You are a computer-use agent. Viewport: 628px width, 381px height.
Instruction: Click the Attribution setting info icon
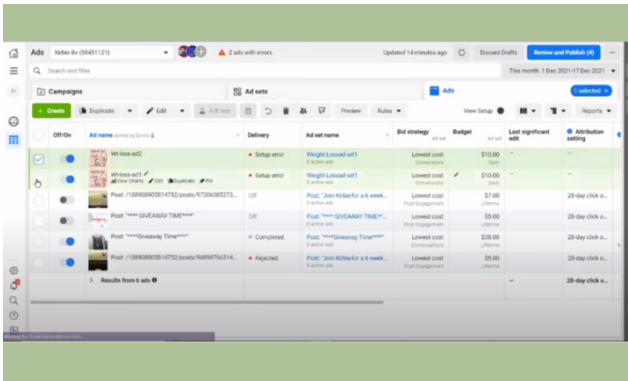pos(570,131)
